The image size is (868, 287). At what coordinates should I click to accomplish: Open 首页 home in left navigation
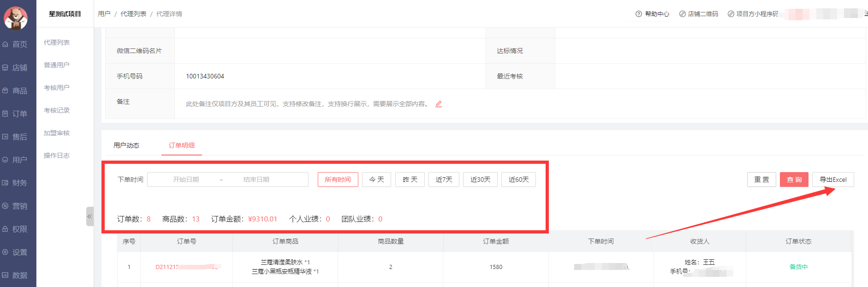coord(18,44)
